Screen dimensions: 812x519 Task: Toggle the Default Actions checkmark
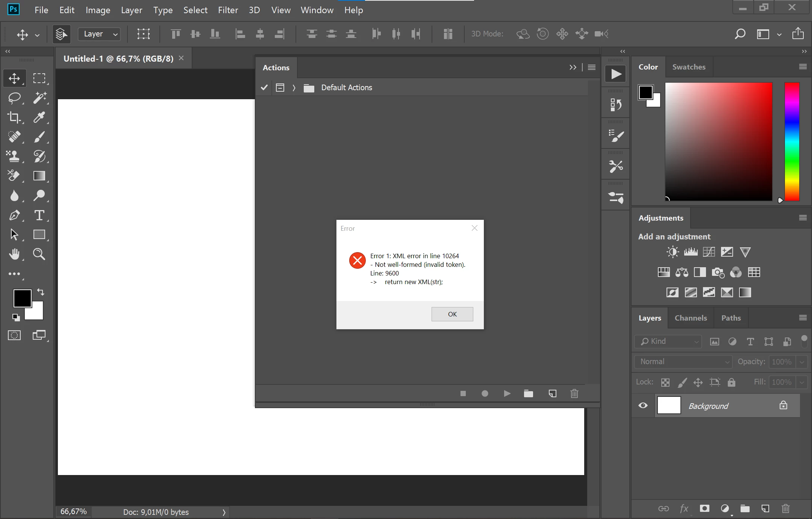pos(264,88)
